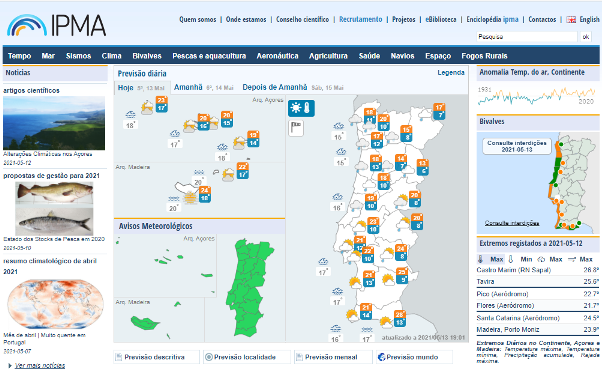This screenshot has width=602, height=379.
Task: Open the Tempo menu
Action: [x=20, y=56]
